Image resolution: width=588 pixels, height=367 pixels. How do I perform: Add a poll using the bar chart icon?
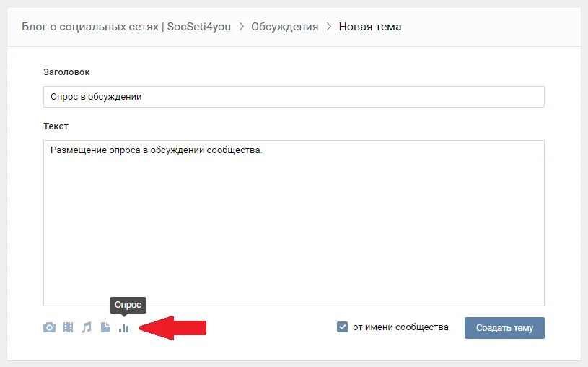[124, 328]
